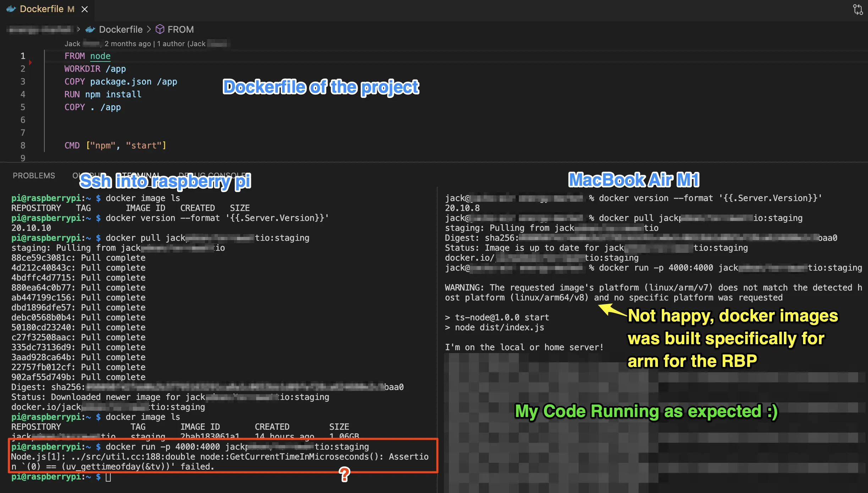Viewport: 868px width, 493px height.
Task: Select the Dockerfile editor tab
Action: pyautogui.click(x=42, y=9)
